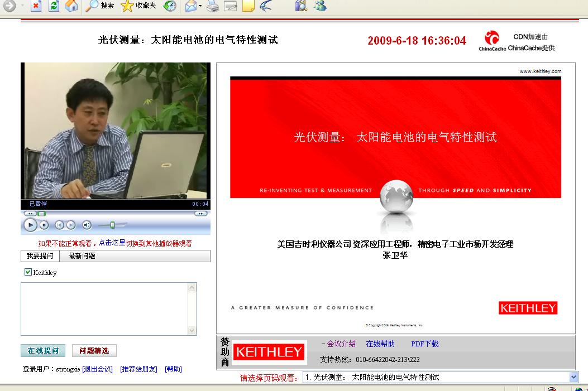The image size is (588, 391).
Task: Click the green seek bar position handle
Action: click(42, 214)
